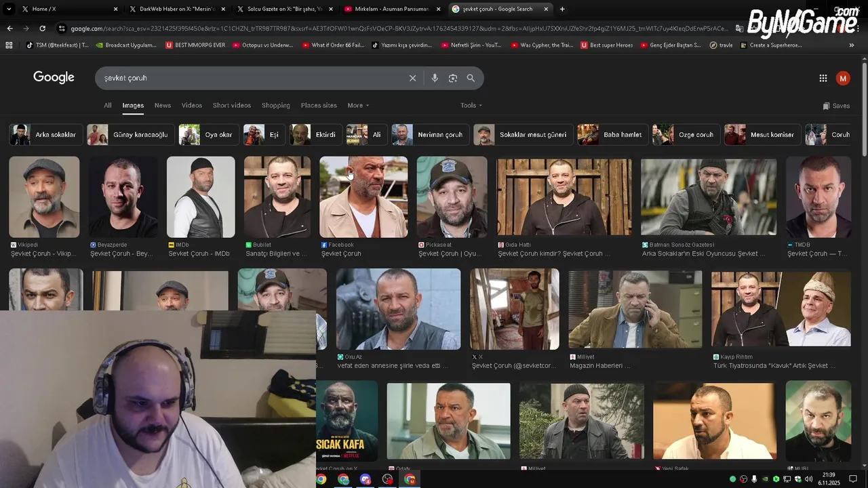Clear the search box with the X icon

pyautogui.click(x=412, y=78)
